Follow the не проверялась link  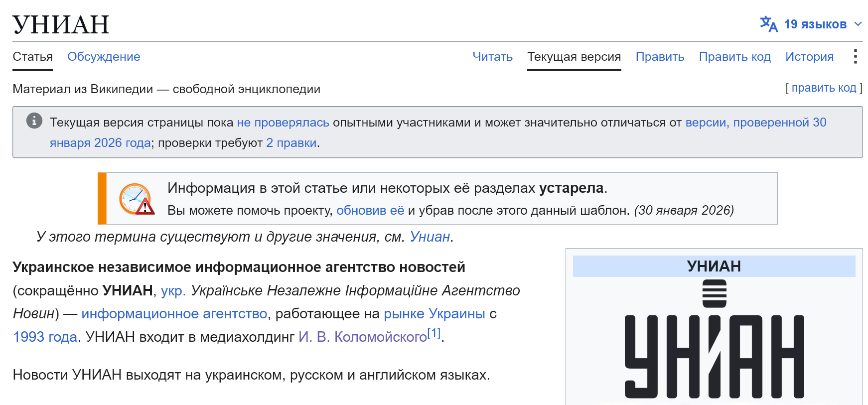283,123
